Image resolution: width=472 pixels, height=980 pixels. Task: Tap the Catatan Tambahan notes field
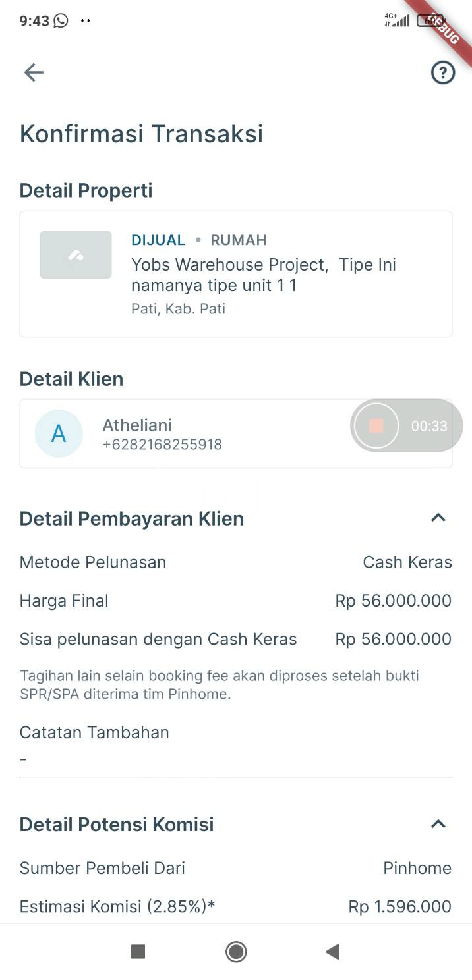point(235,759)
